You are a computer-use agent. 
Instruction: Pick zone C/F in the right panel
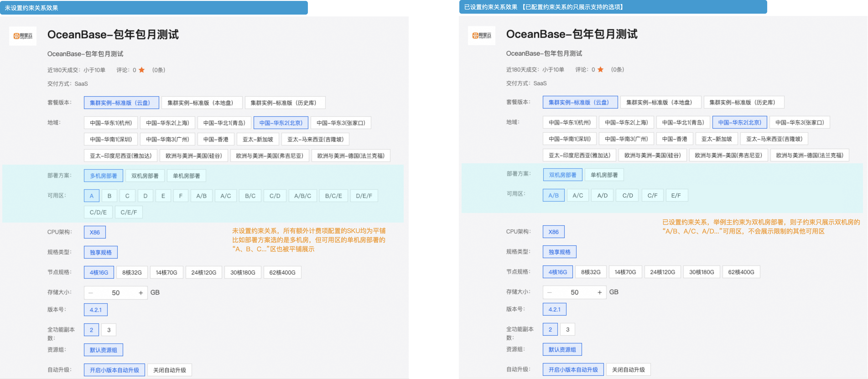[x=652, y=195]
